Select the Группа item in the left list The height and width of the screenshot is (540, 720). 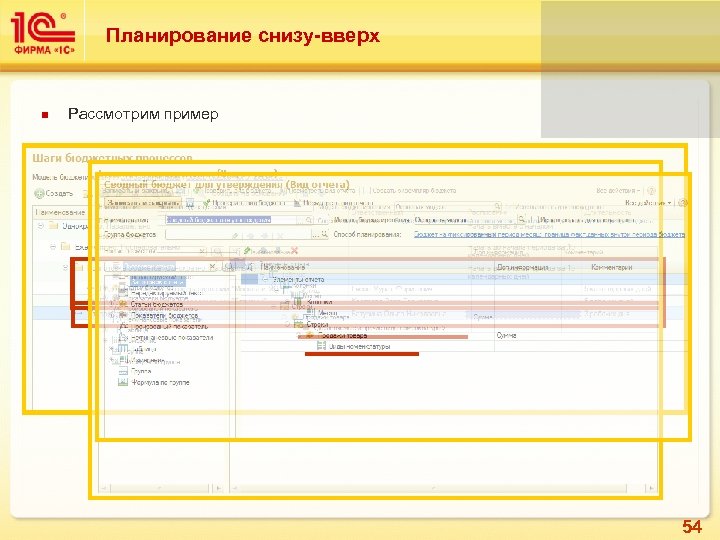(x=141, y=371)
